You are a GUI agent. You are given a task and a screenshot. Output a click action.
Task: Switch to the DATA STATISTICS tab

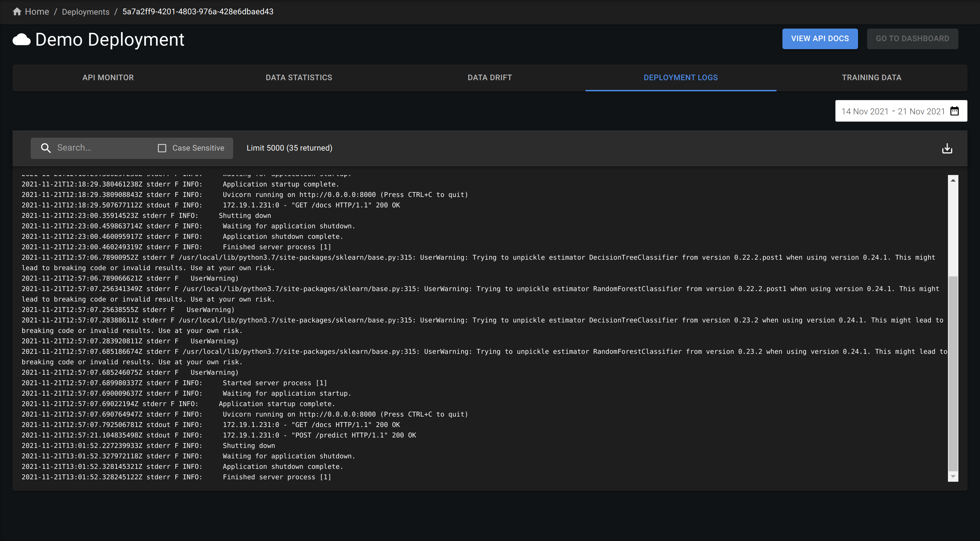point(299,78)
